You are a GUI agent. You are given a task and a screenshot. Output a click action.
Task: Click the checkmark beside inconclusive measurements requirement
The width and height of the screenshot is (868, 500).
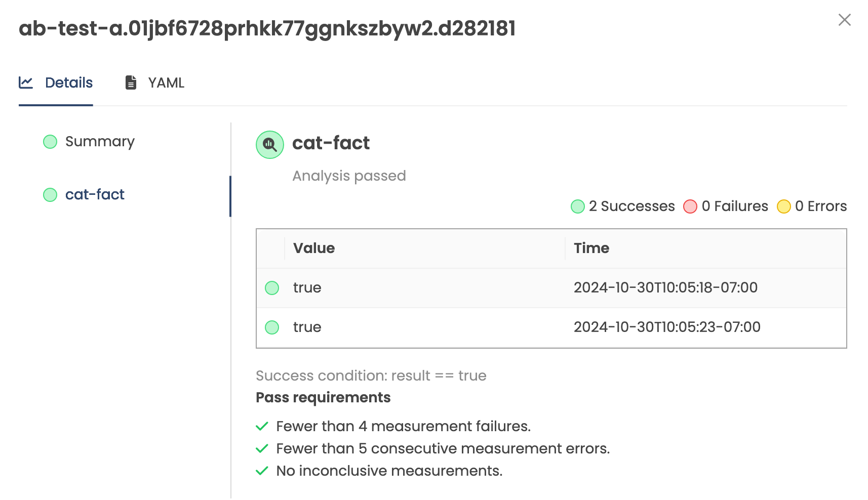point(262,471)
